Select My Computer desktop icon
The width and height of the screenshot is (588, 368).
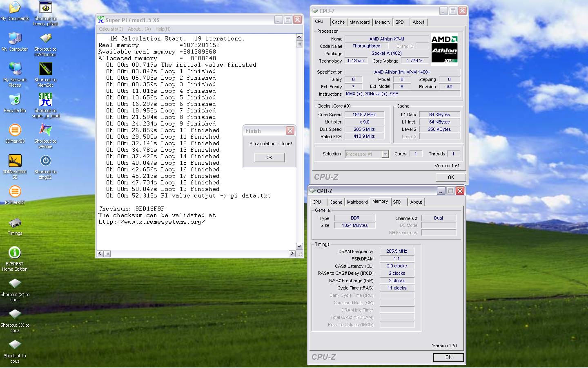click(15, 38)
